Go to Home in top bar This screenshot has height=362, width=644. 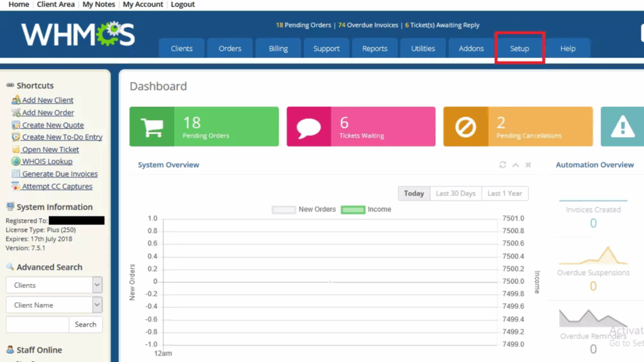point(19,4)
